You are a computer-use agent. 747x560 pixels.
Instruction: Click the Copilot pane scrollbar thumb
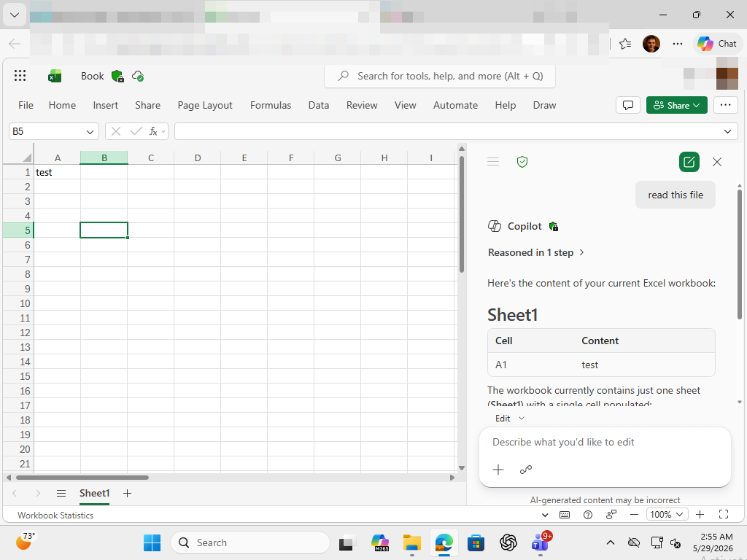click(x=740, y=254)
